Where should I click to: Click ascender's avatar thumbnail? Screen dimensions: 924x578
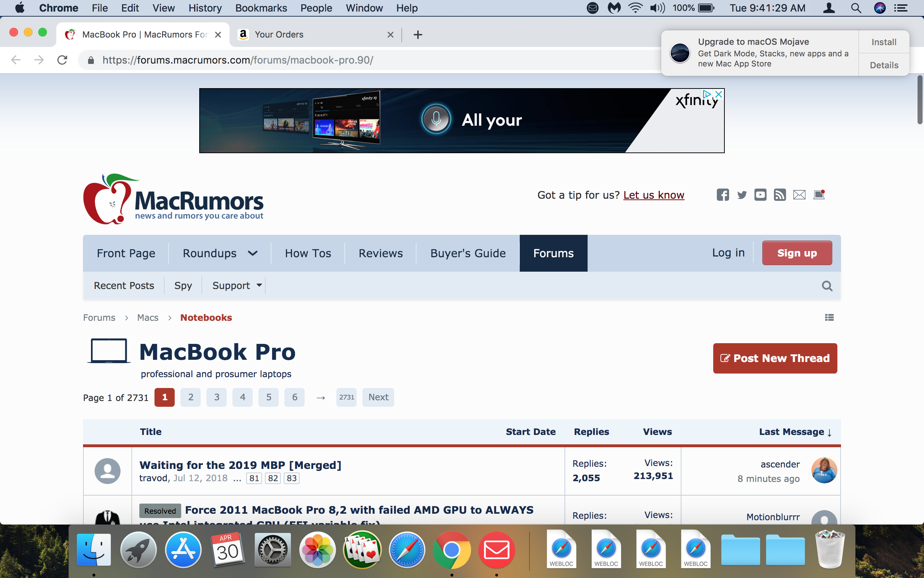pos(824,470)
